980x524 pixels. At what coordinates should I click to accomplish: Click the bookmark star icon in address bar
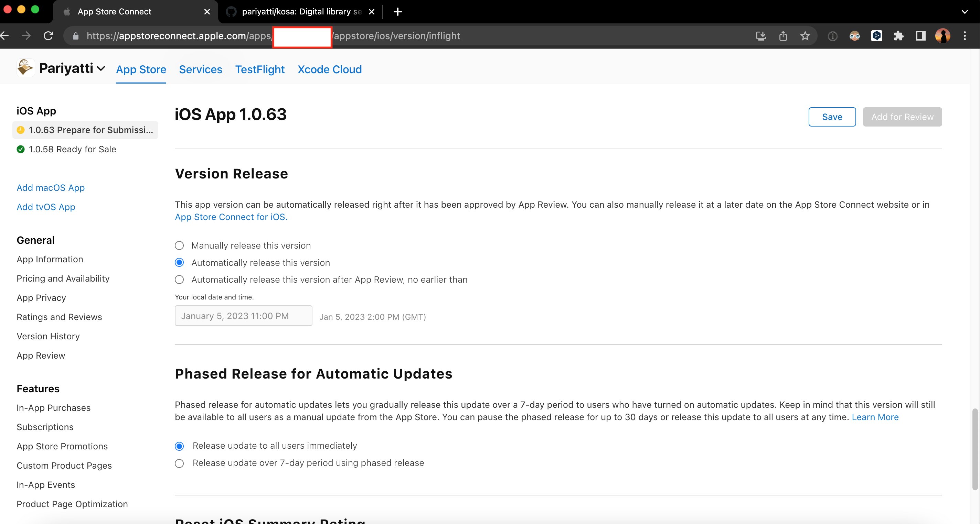click(805, 36)
